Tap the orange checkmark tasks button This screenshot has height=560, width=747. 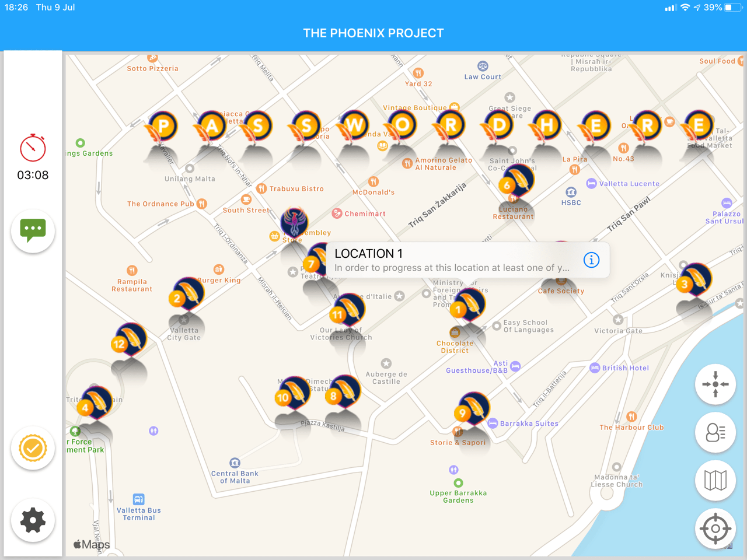click(33, 448)
